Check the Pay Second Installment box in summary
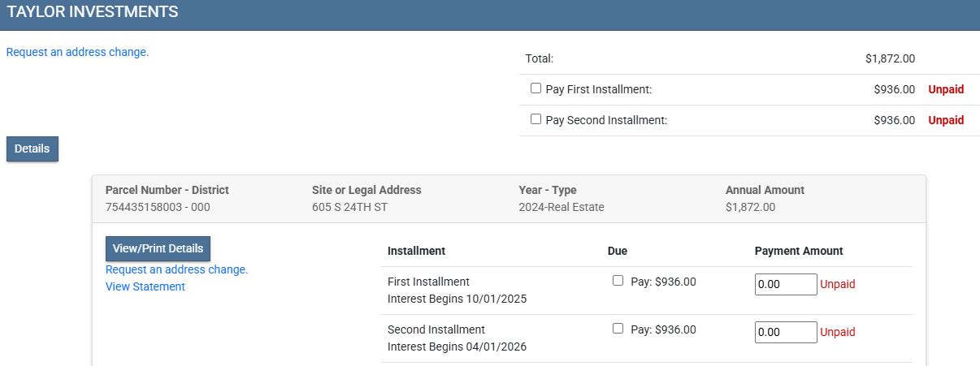 (x=536, y=119)
